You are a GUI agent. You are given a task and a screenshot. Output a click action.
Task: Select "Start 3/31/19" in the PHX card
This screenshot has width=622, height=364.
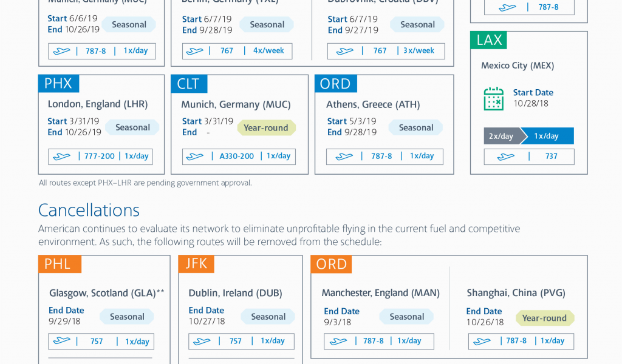73,121
